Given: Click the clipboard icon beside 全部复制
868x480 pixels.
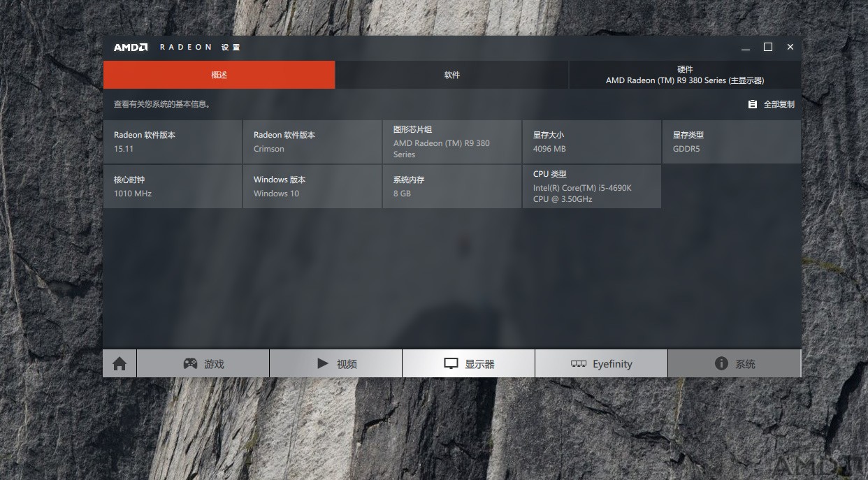Looking at the screenshot, I should 753,104.
